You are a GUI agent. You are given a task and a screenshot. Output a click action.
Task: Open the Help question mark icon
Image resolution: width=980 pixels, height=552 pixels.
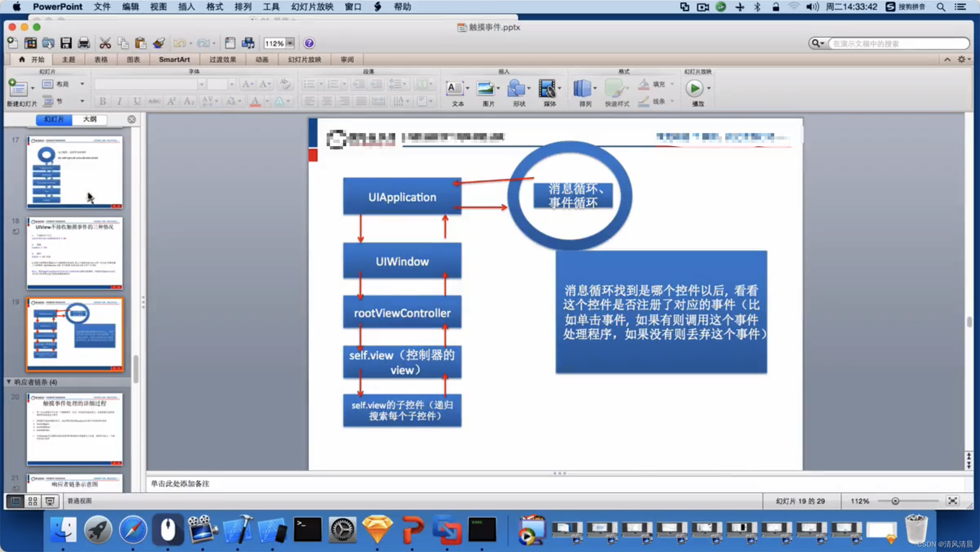pyautogui.click(x=309, y=43)
